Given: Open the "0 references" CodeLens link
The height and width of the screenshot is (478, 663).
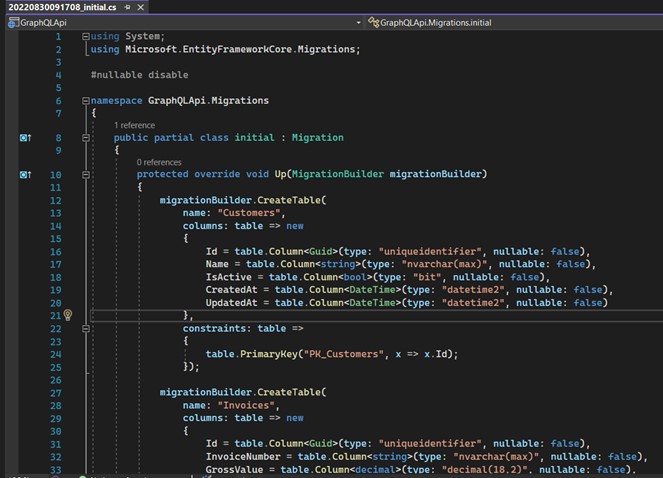Looking at the screenshot, I should pyautogui.click(x=159, y=162).
